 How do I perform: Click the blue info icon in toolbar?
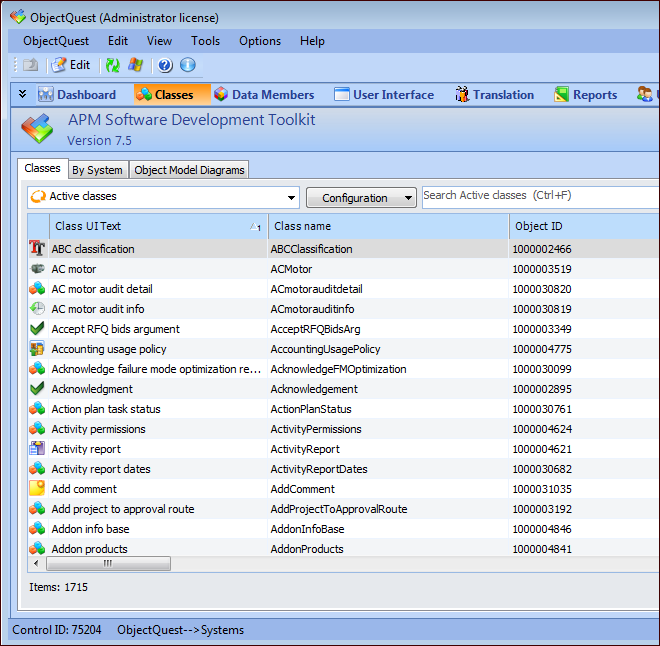click(x=187, y=65)
